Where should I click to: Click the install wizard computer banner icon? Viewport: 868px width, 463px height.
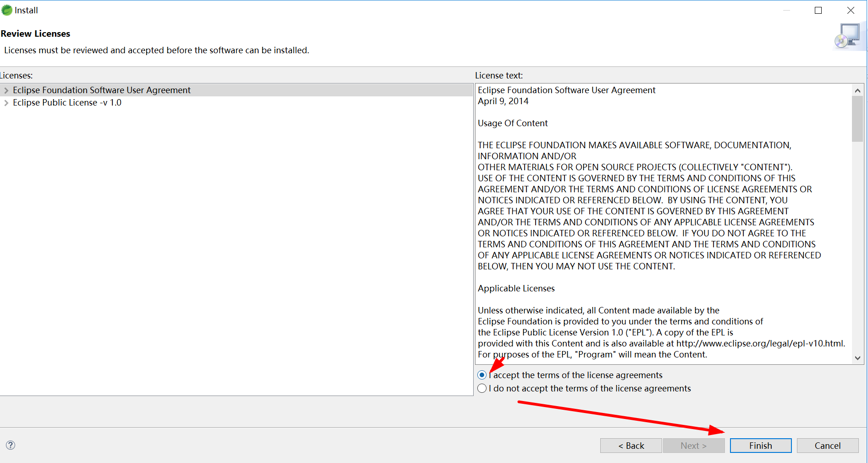[x=848, y=36]
